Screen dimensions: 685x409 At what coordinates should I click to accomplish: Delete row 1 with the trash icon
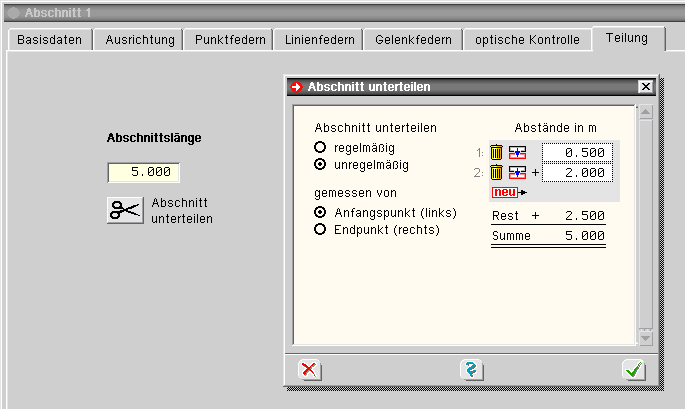click(496, 153)
